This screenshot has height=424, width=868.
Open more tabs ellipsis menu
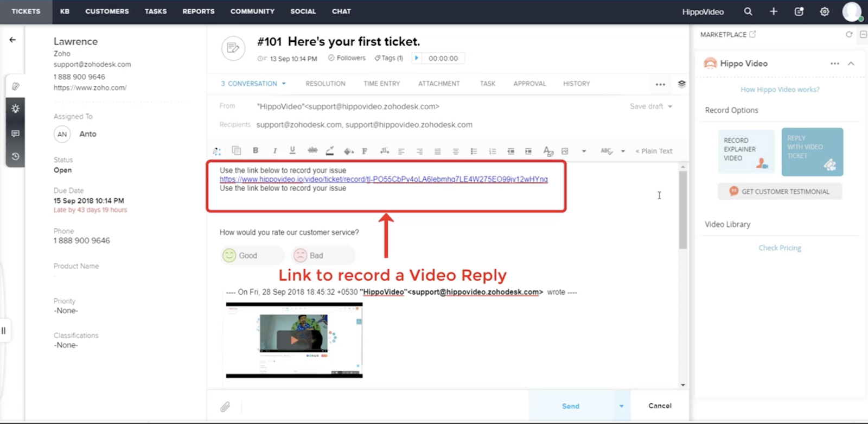click(660, 84)
